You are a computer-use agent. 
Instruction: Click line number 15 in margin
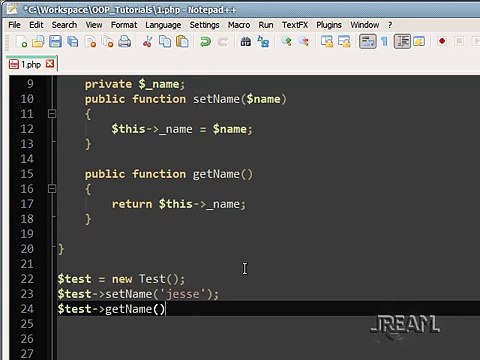pos(27,174)
